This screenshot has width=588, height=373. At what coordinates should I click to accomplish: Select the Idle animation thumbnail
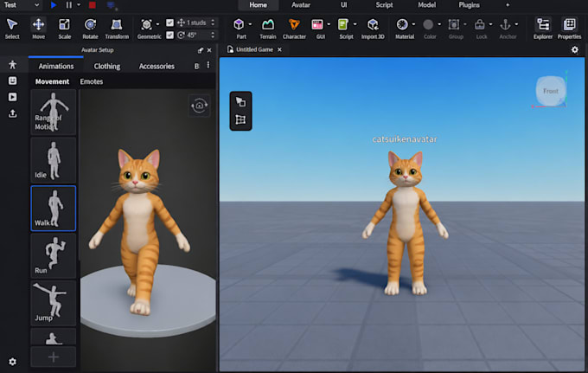[x=54, y=160]
